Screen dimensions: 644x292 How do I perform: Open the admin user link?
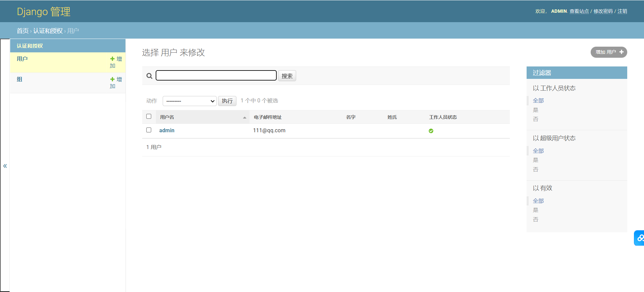[x=167, y=130]
